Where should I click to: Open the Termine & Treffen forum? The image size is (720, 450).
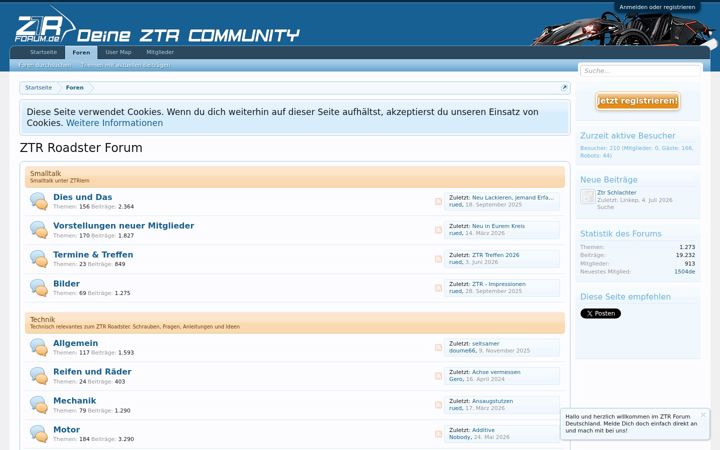tap(93, 254)
